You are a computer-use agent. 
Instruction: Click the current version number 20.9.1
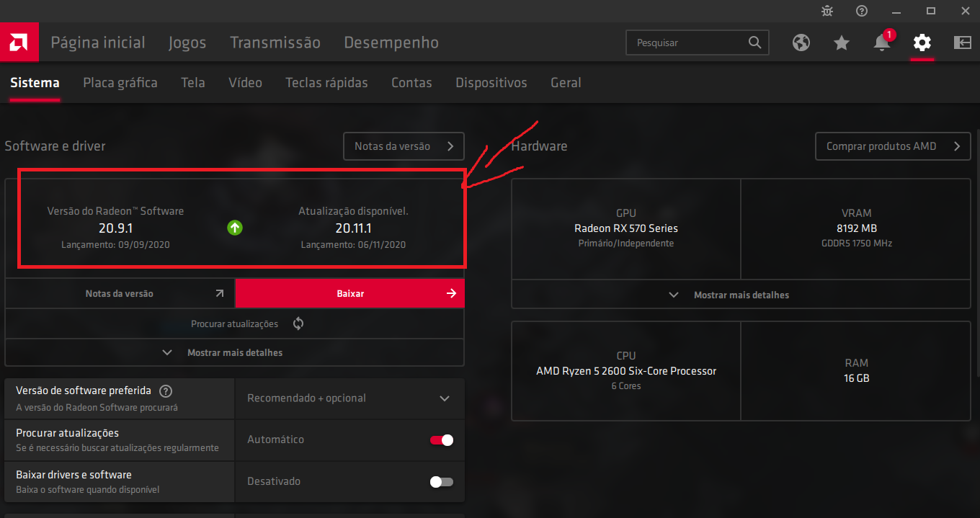tap(115, 228)
